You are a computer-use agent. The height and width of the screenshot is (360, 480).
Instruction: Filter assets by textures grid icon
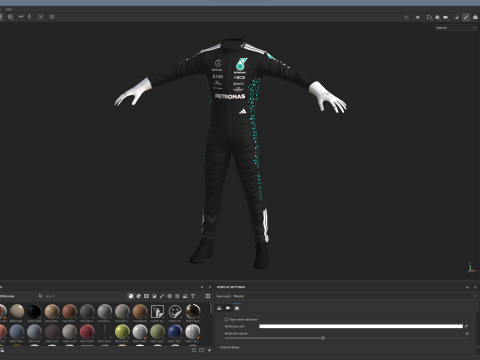click(177, 296)
